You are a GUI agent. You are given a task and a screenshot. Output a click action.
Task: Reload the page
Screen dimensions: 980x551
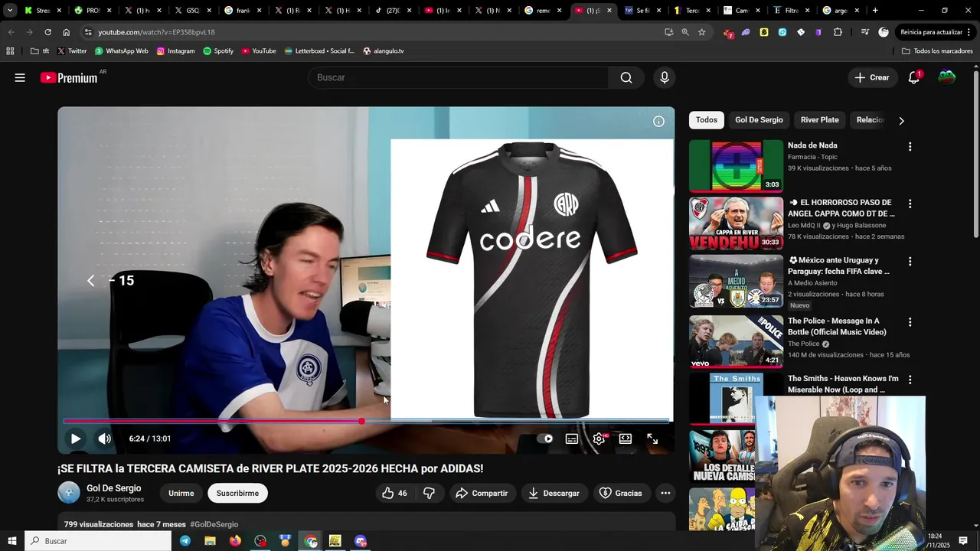pos(47,32)
